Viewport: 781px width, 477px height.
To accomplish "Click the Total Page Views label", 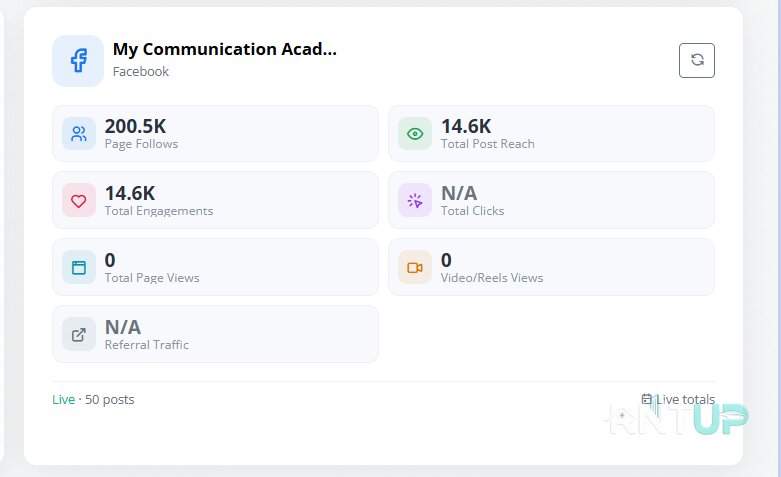I will [x=152, y=278].
